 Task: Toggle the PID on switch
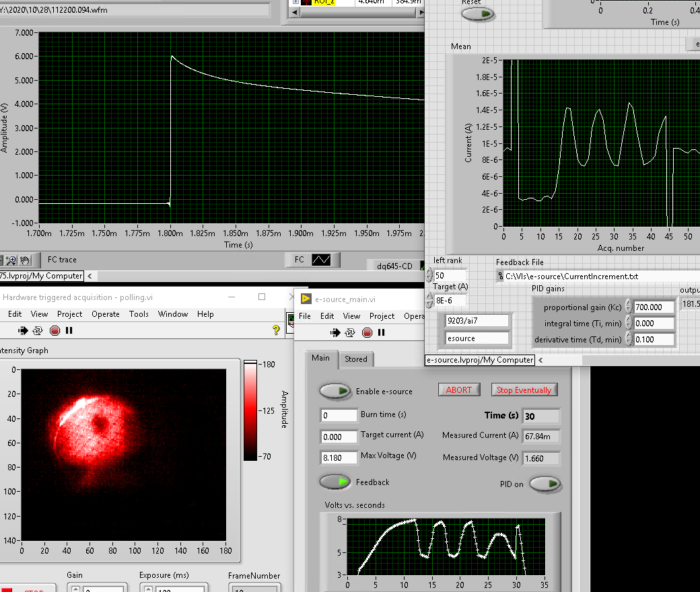545,484
